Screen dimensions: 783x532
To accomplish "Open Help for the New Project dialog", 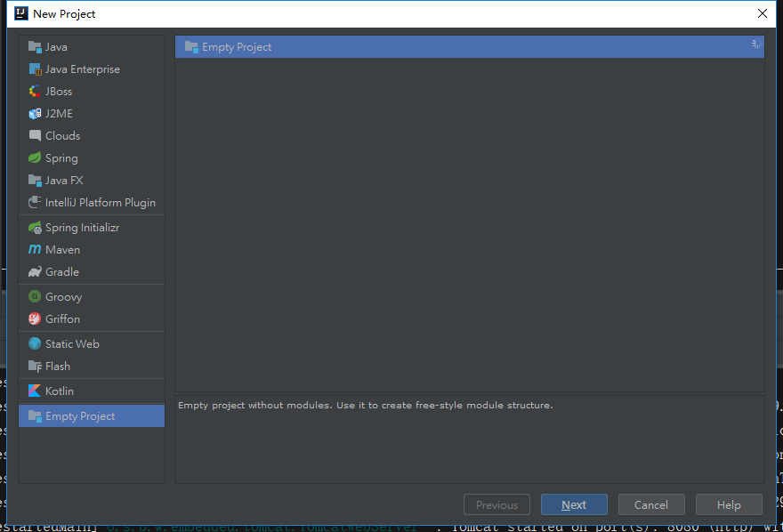I will (729, 504).
